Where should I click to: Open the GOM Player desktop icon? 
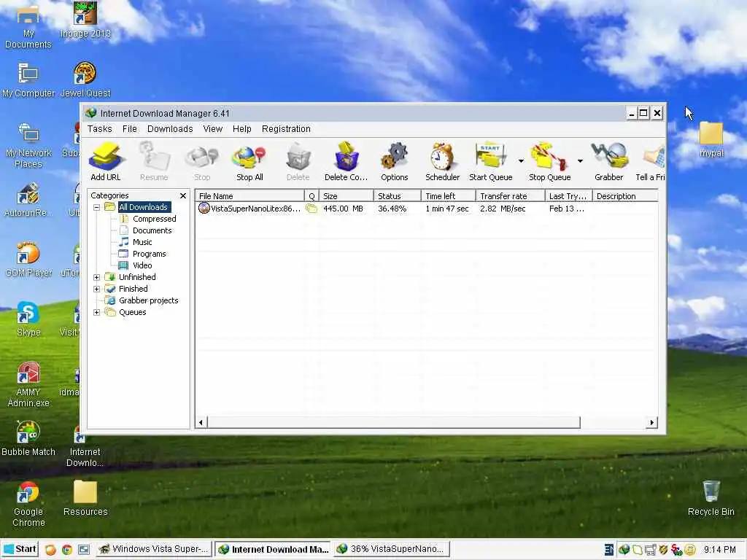click(28, 260)
